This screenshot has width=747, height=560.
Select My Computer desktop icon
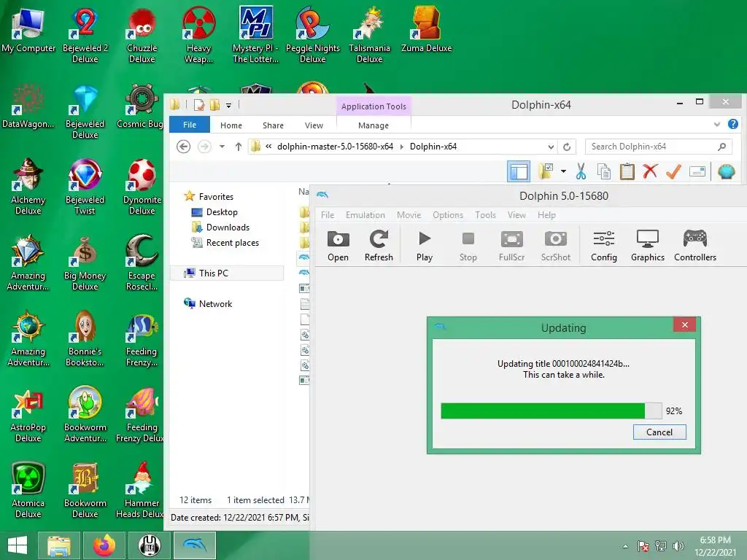pos(28,29)
